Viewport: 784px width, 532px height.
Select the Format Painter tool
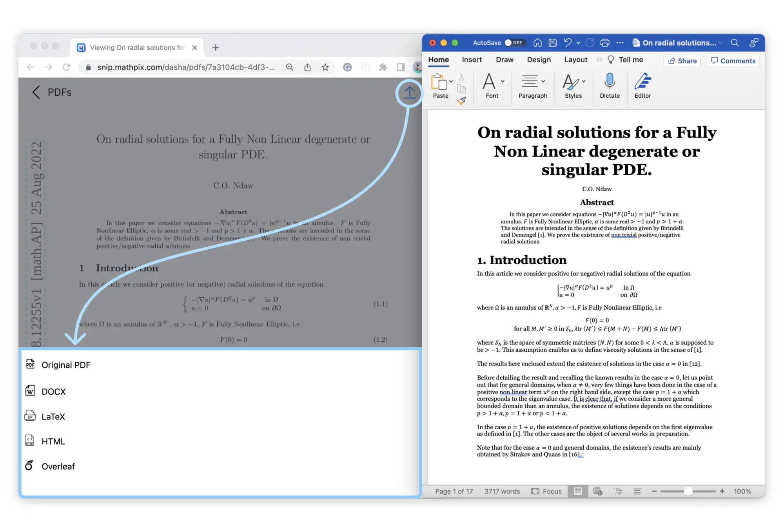[462, 101]
